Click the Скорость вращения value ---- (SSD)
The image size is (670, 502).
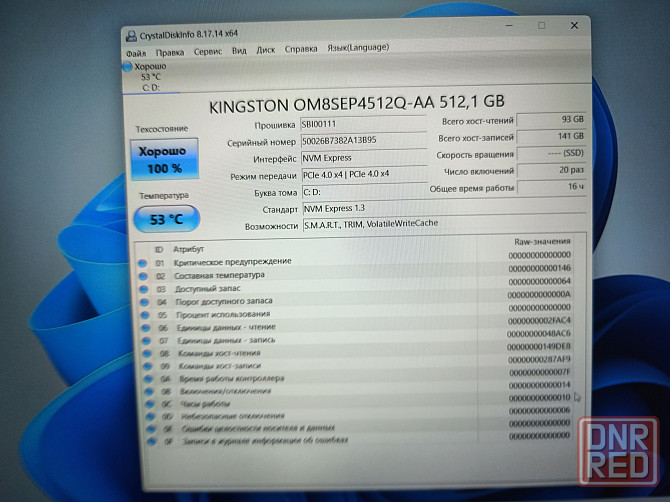click(551, 153)
